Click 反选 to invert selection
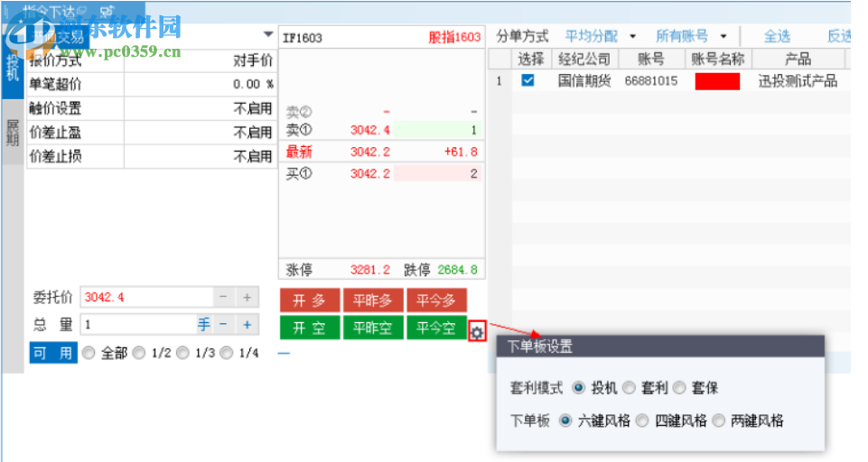The width and height of the screenshot is (868, 462). click(x=839, y=36)
